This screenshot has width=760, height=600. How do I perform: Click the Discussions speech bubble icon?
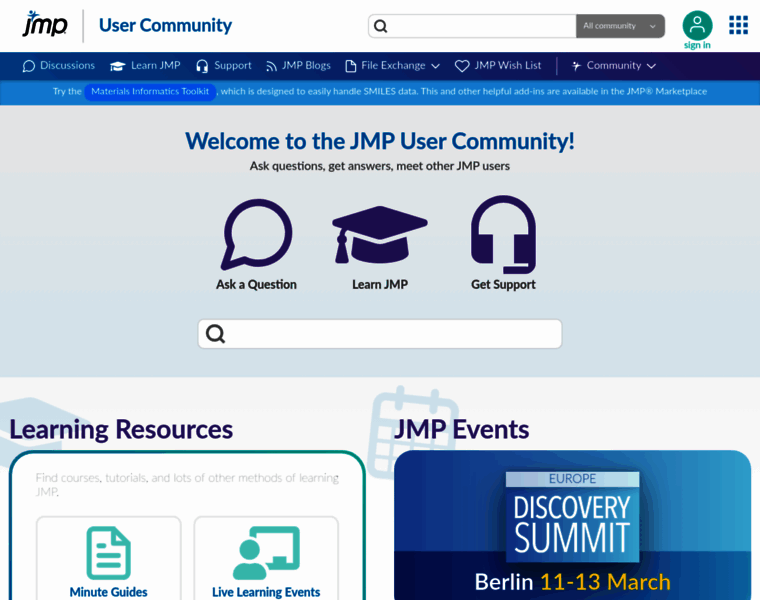[x=29, y=66]
